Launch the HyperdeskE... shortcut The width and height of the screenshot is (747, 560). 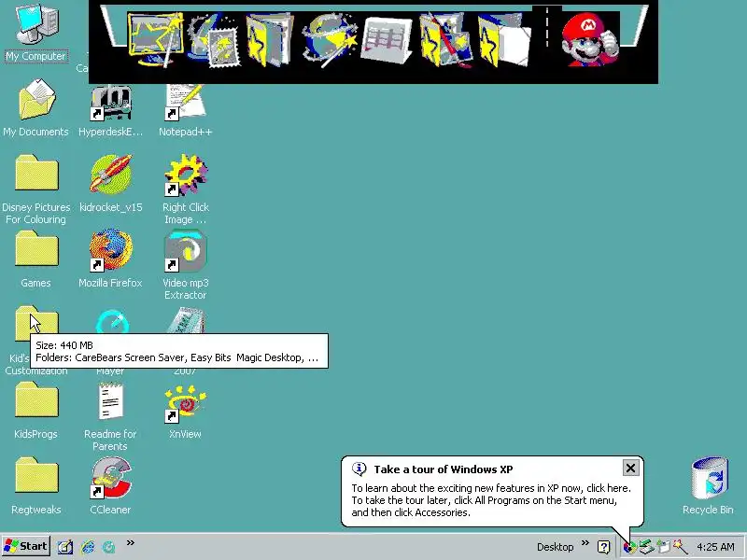(110, 110)
